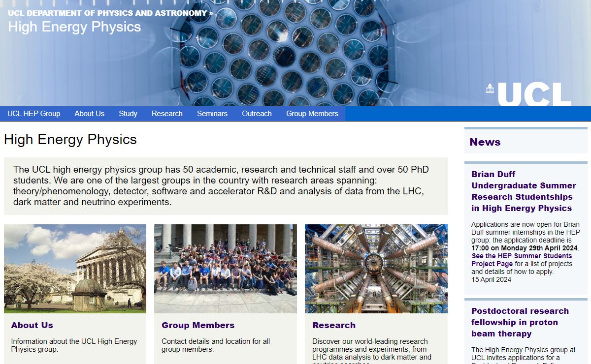Open Group Members in the navigation bar
Viewport: 591px width, 364px height.
(x=312, y=114)
